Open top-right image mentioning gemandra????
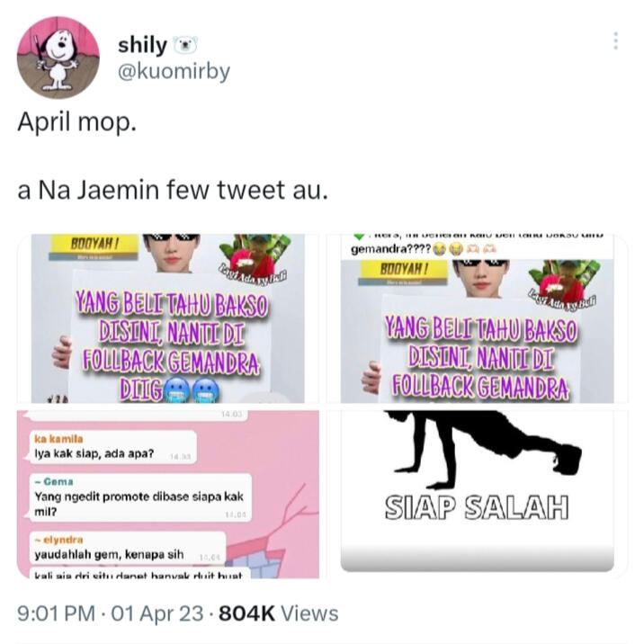This screenshot has width=644, height=644. click(477, 318)
